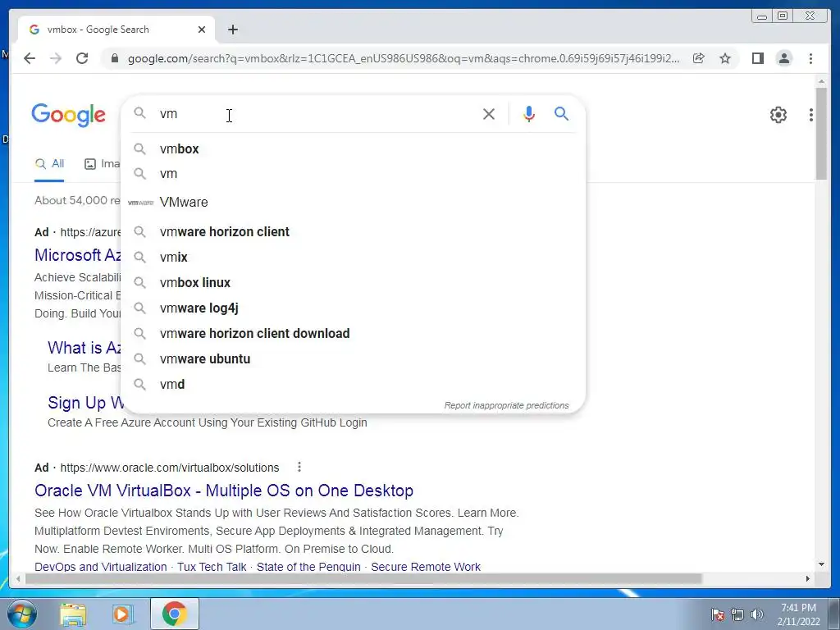This screenshot has height=630, width=840.
Task: Open the Microsoft Azure ad headline
Action: [x=78, y=255]
